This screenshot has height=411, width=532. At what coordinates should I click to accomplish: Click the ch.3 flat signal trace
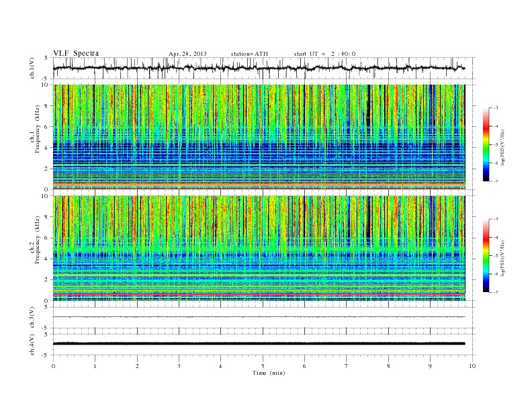point(259,317)
